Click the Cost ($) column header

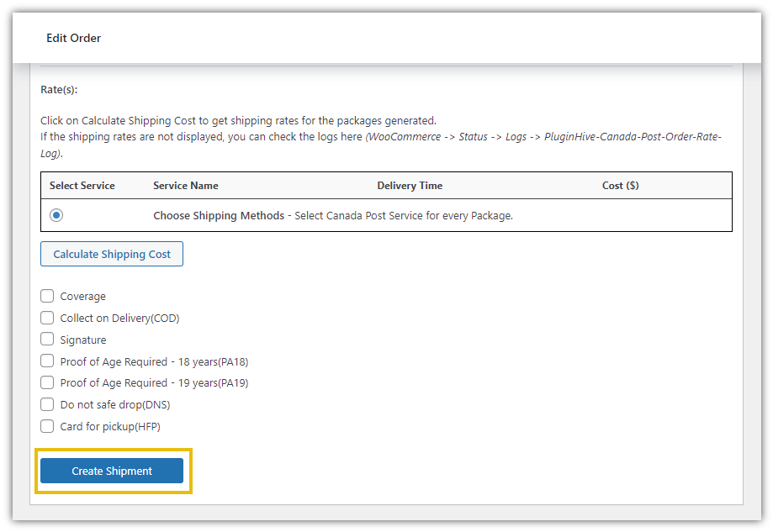click(620, 186)
